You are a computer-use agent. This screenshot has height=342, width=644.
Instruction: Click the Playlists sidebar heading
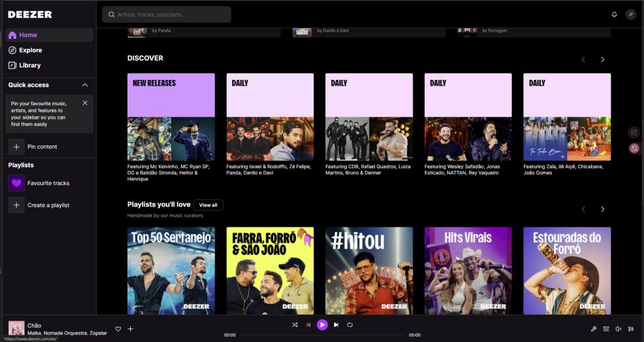point(21,165)
